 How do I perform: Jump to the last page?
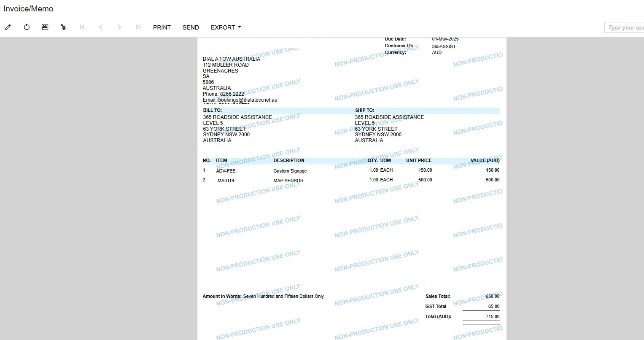(138, 27)
